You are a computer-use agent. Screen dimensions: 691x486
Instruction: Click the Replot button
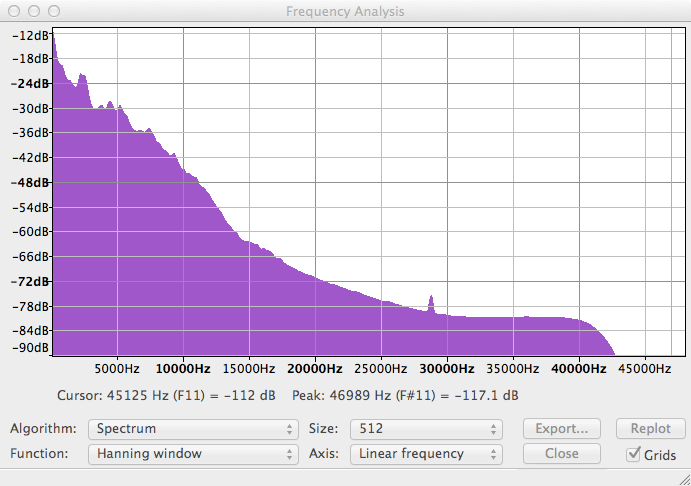(x=650, y=429)
